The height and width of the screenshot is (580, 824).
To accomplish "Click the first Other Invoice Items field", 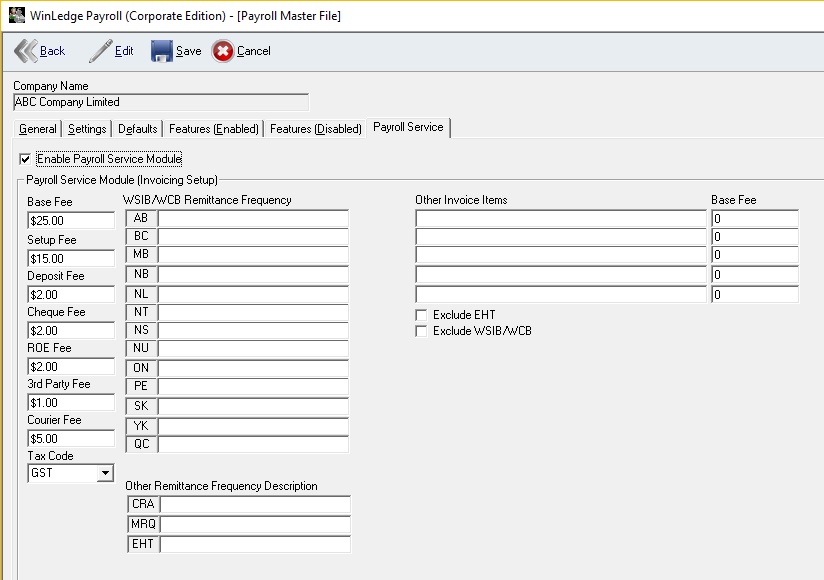I will [560, 219].
